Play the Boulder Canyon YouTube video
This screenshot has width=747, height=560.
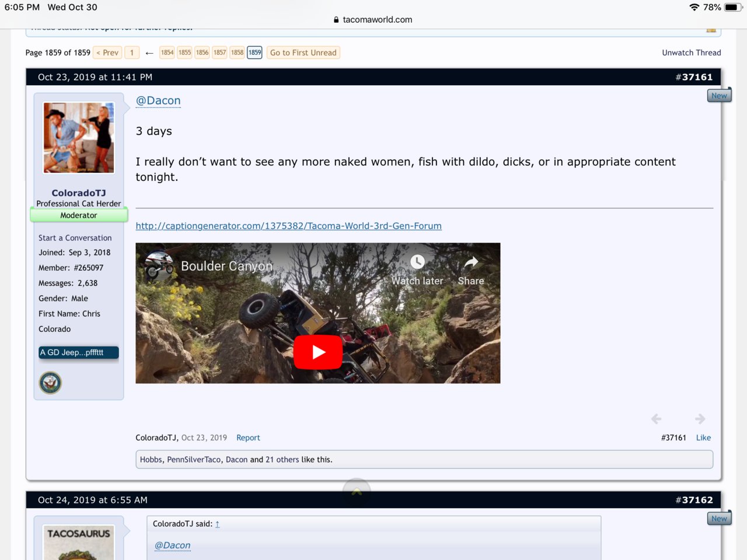tap(318, 352)
